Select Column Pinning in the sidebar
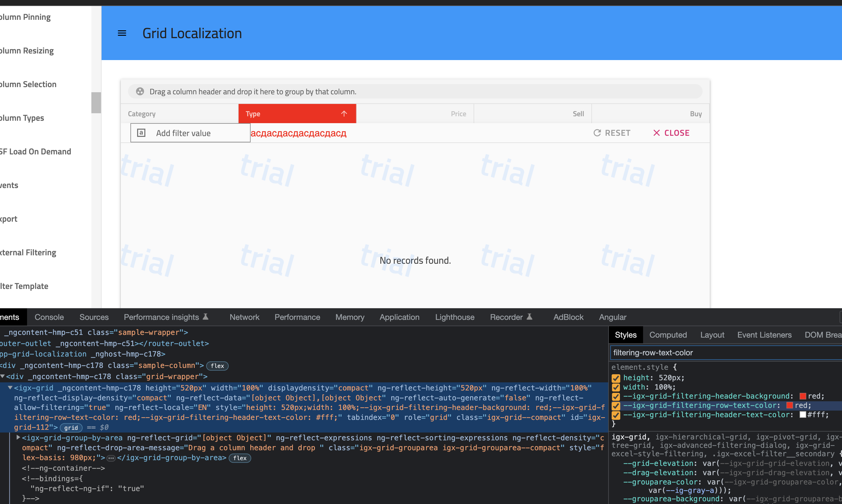This screenshot has height=504, width=842. tap(25, 17)
